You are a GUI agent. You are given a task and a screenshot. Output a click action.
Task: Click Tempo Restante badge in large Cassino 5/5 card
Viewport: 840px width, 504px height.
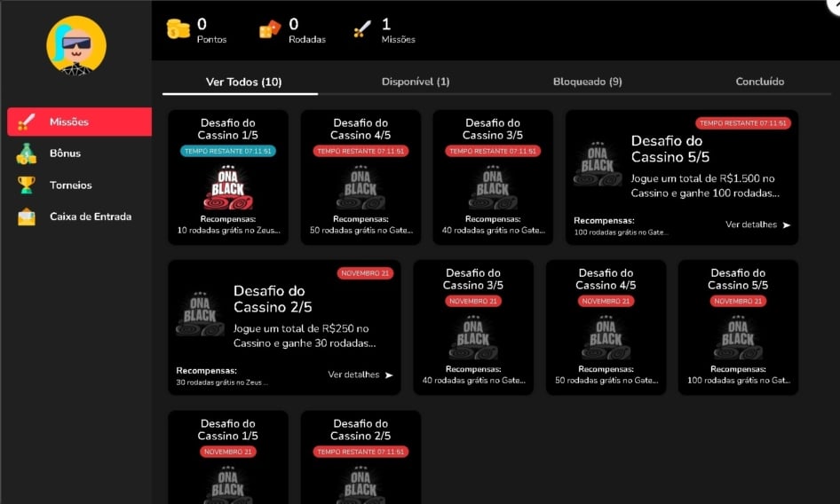(x=743, y=123)
